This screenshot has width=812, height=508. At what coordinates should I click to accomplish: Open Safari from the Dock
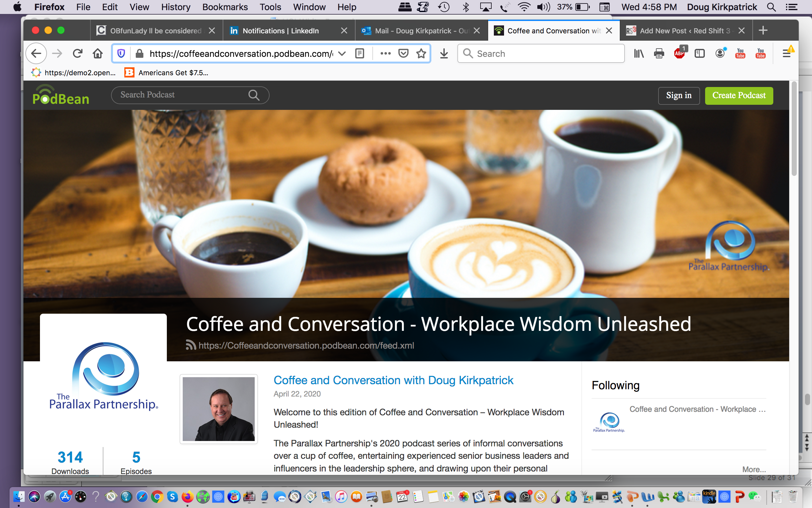tap(141, 497)
